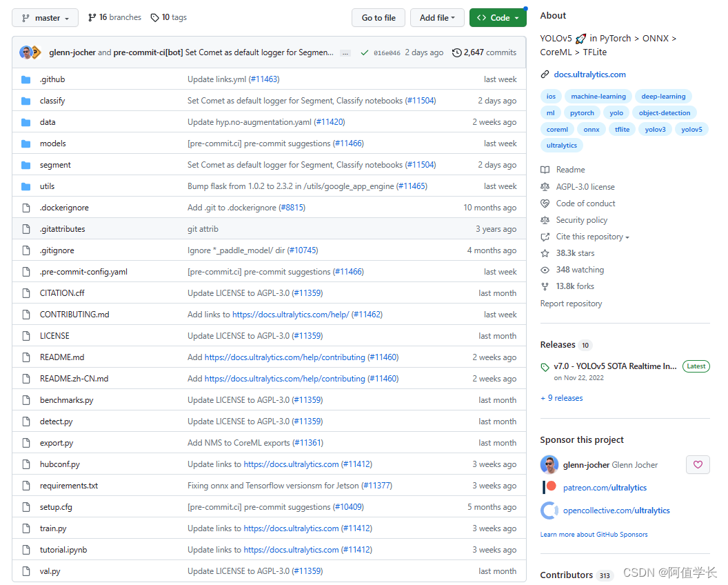Select the ios topic tag

click(551, 96)
